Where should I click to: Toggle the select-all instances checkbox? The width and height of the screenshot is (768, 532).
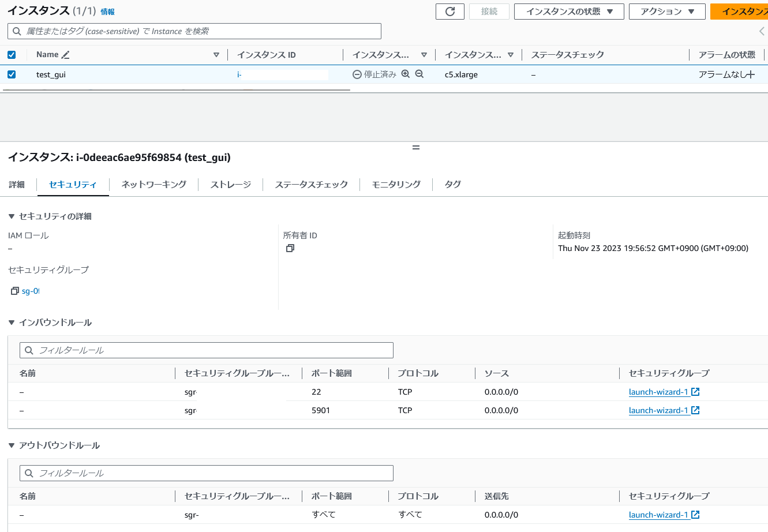[12, 55]
